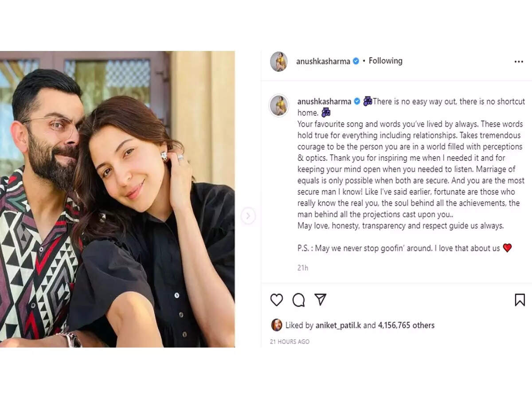
Task: Open the 21 HOURS AGO post timestamp
Action: coord(289,342)
